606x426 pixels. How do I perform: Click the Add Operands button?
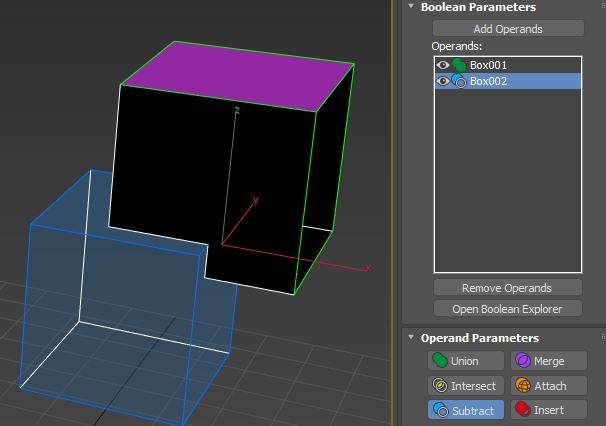click(508, 29)
